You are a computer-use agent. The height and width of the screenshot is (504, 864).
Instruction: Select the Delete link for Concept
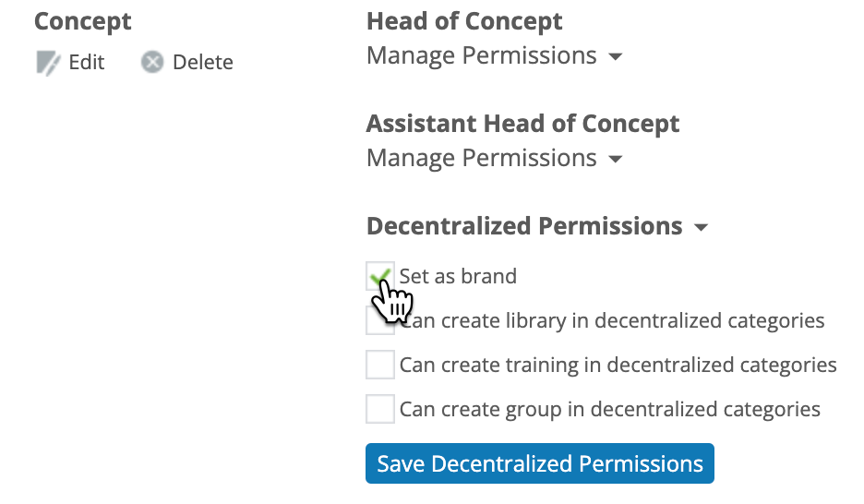coord(203,62)
